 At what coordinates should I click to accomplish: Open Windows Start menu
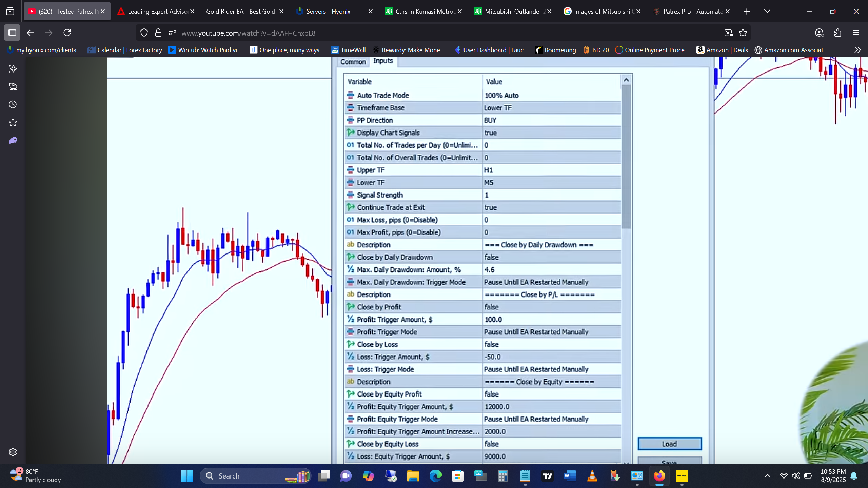click(x=187, y=476)
